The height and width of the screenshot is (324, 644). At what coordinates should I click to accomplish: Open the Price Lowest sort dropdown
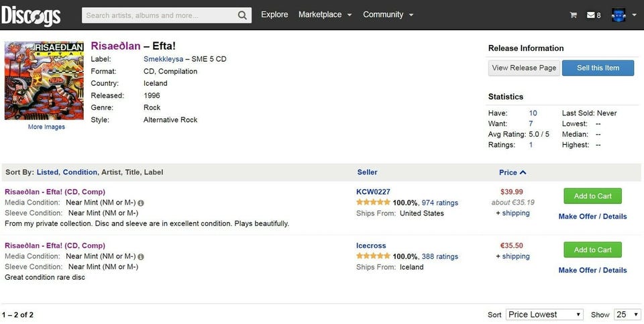(545, 314)
